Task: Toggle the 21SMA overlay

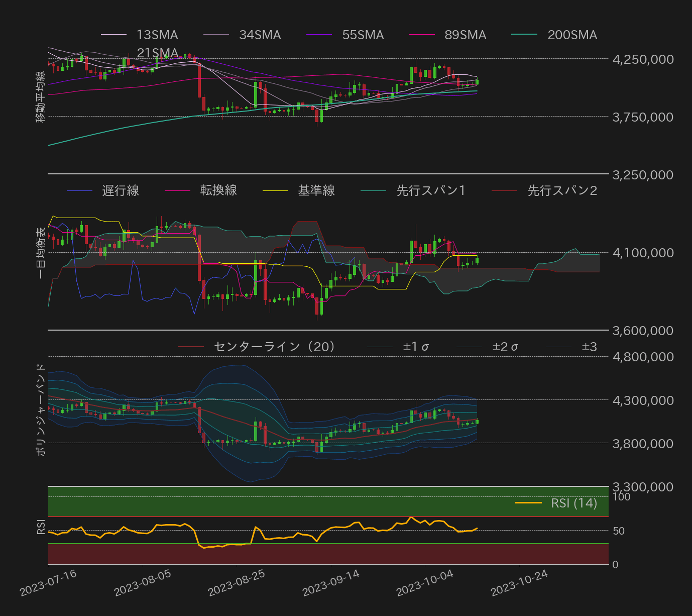Action: (157, 51)
